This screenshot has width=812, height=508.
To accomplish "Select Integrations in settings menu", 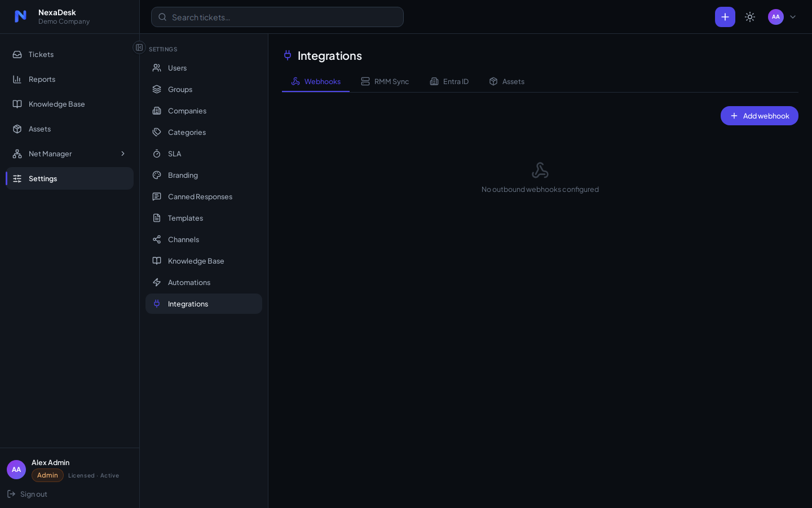I will tap(204, 304).
